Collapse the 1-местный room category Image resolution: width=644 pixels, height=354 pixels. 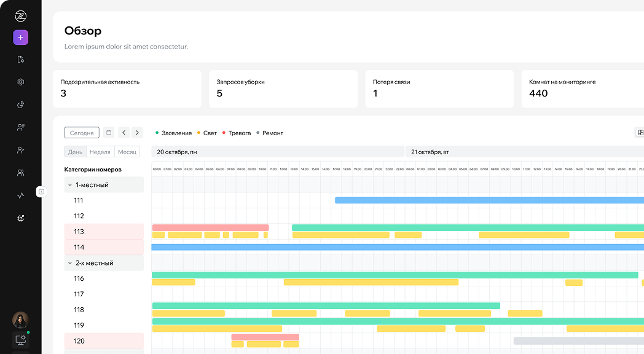(70, 185)
